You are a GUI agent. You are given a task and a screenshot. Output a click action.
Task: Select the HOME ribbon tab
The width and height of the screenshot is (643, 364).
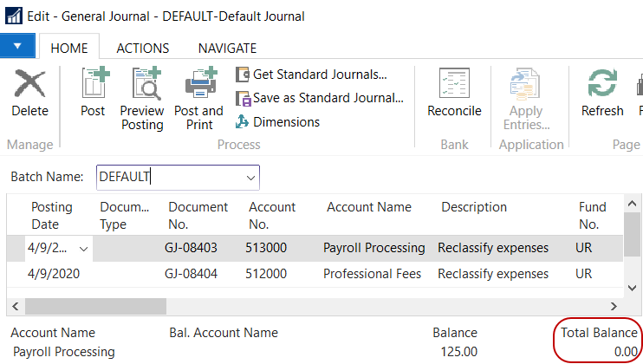pos(69,49)
